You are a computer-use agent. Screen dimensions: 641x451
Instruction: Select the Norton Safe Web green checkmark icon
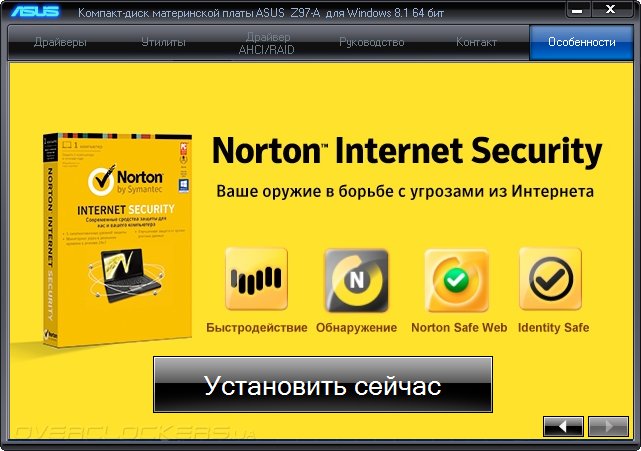[457, 280]
